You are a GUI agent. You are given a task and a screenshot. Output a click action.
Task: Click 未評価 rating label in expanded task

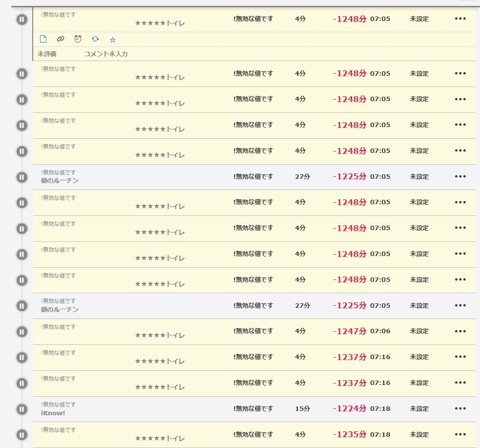coord(47,54)
